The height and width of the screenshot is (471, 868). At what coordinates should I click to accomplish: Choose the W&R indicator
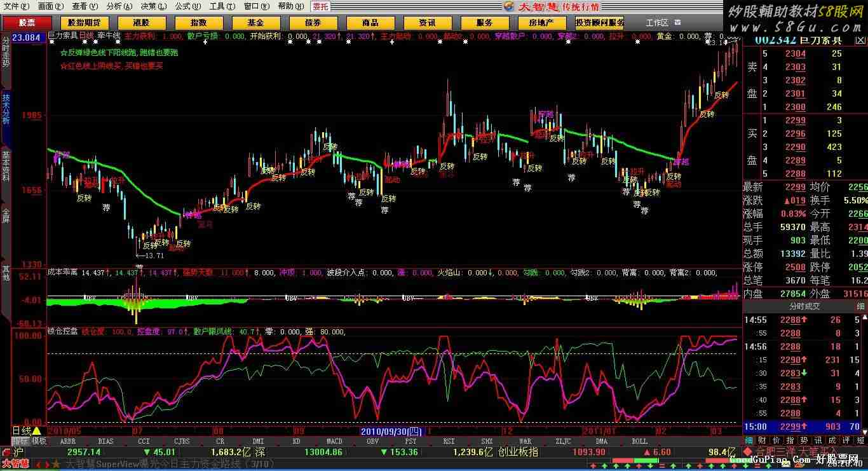click(525, 441)
